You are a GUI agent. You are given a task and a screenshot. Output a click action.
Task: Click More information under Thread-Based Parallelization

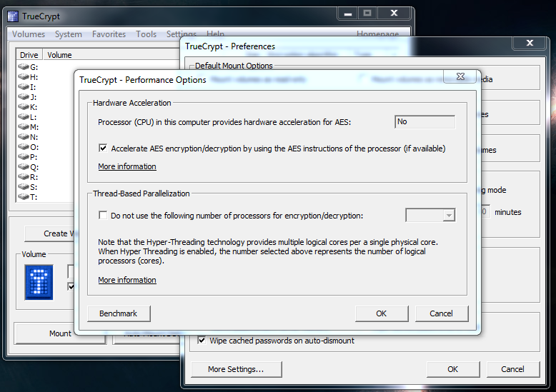(x=127, y=280)
